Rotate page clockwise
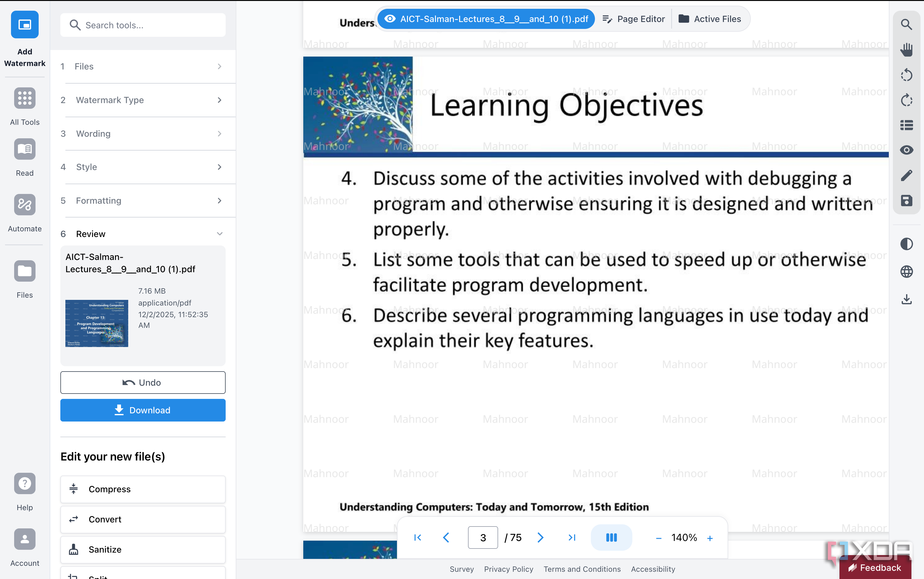The width and height of the screenshot is (924, 579). (x=906, y=100)
